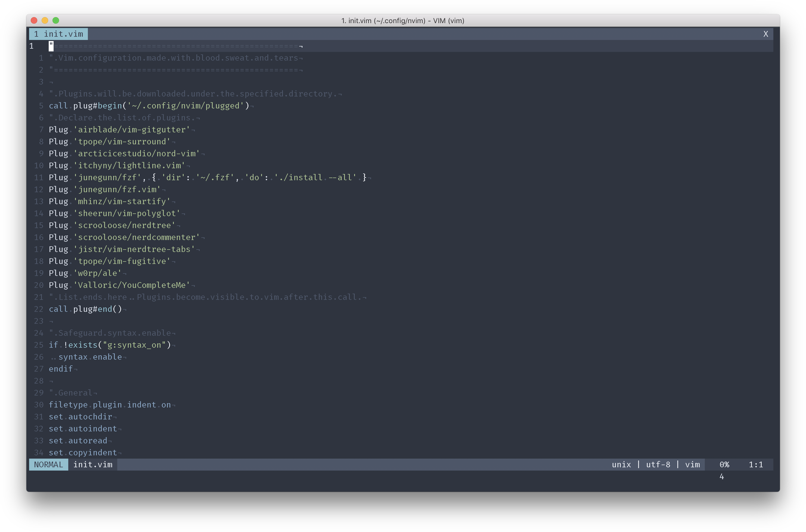Screen dimensions: 806x532
Task: Click the yellow minimize window button
Action: click(x=45, y=20)
